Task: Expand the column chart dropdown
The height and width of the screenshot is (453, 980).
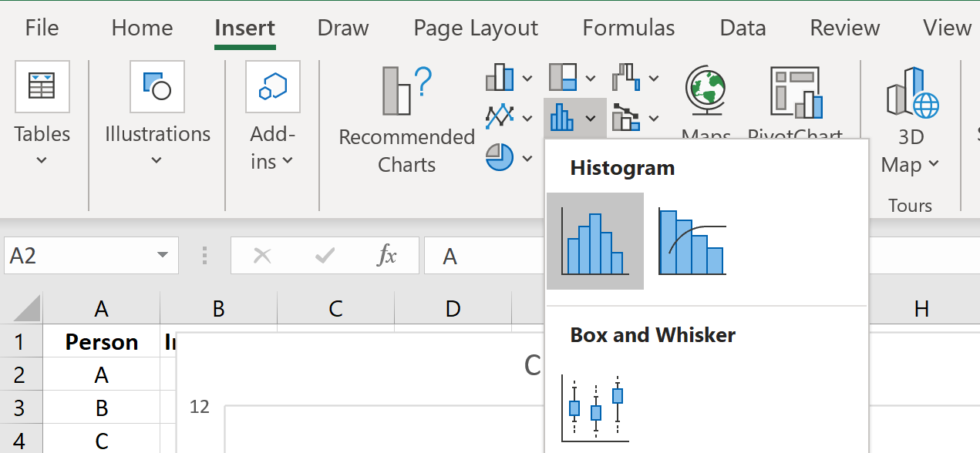Action: [x=527, y=78]
